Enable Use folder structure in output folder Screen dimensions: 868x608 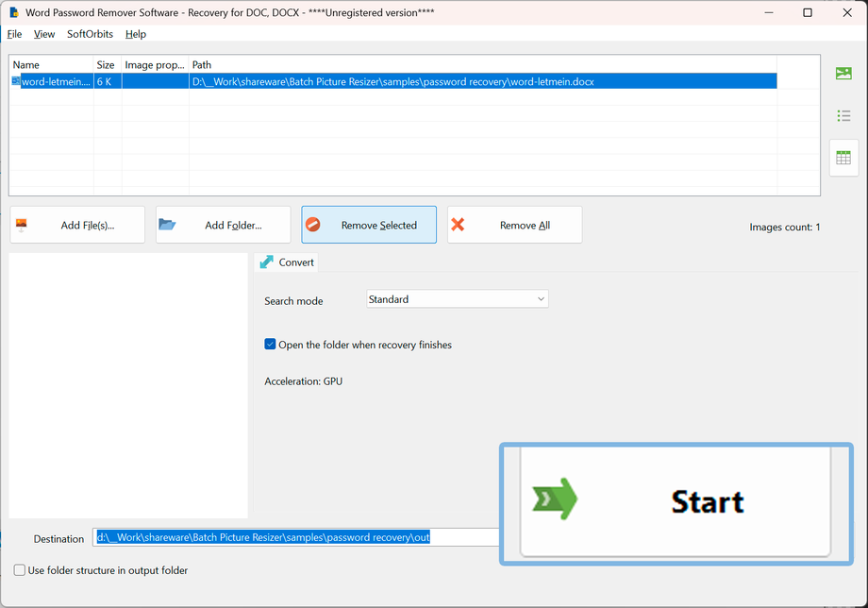point(20,570)
